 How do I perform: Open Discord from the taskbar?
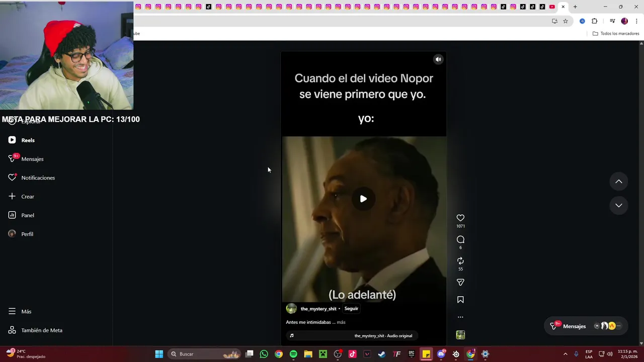click(441, 354)
